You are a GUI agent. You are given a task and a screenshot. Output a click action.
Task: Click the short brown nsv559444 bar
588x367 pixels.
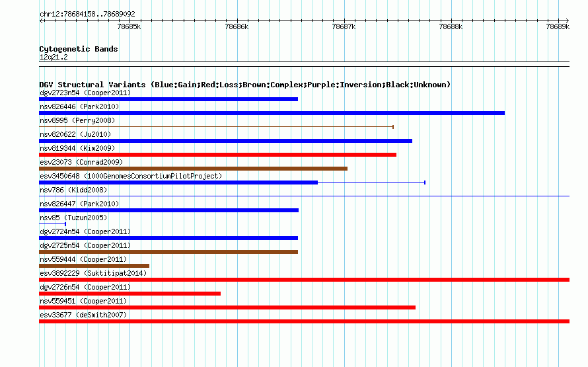tap(94, 266)
